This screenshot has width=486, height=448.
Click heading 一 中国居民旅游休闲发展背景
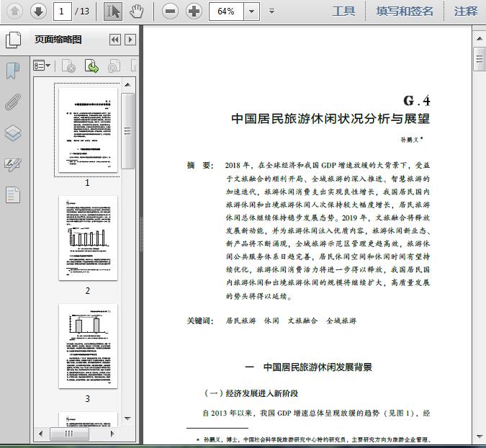308,367
